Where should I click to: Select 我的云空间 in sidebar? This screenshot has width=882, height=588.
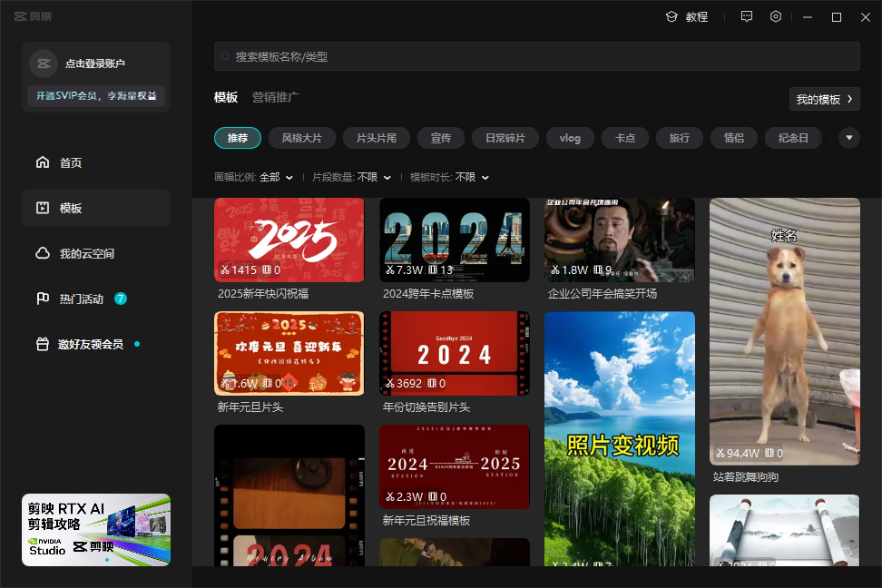click(x=96, y=253)
